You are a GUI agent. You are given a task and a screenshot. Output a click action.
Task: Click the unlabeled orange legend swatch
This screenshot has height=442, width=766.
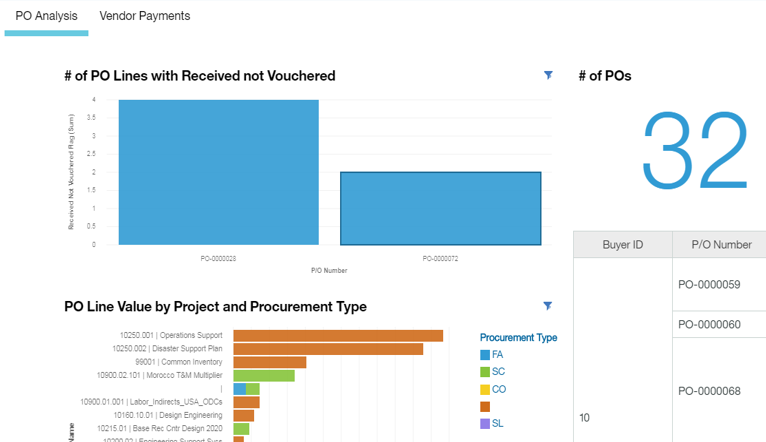point(485,407)
